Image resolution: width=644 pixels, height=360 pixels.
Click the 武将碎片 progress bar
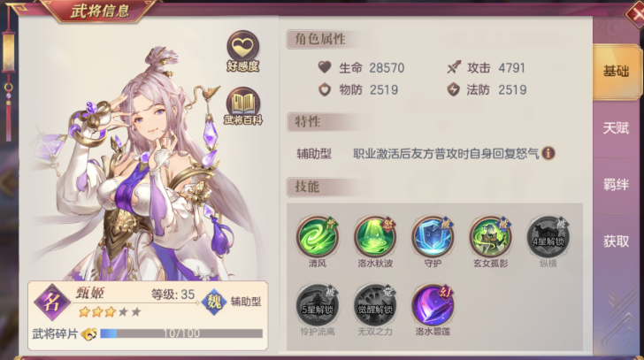pos(181,333)
